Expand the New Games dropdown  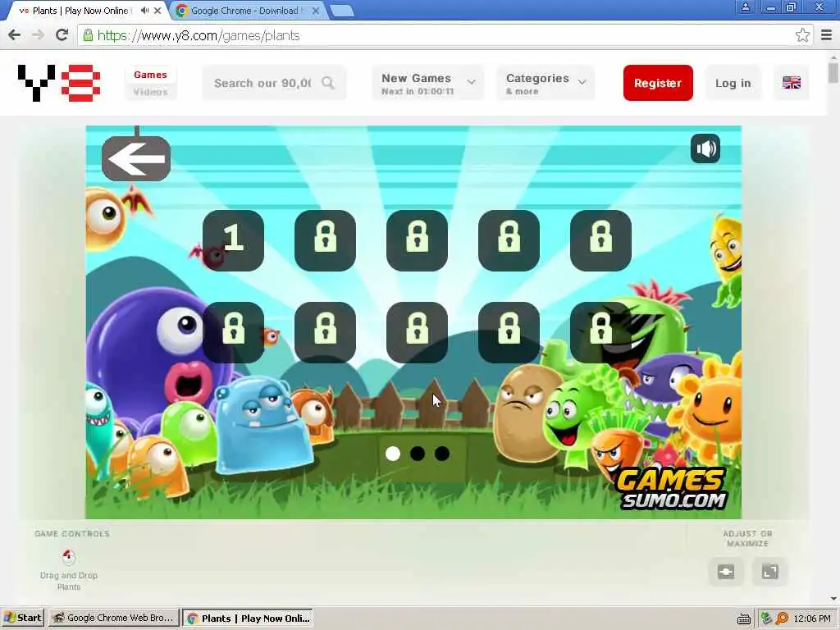[x=428, y=83]
